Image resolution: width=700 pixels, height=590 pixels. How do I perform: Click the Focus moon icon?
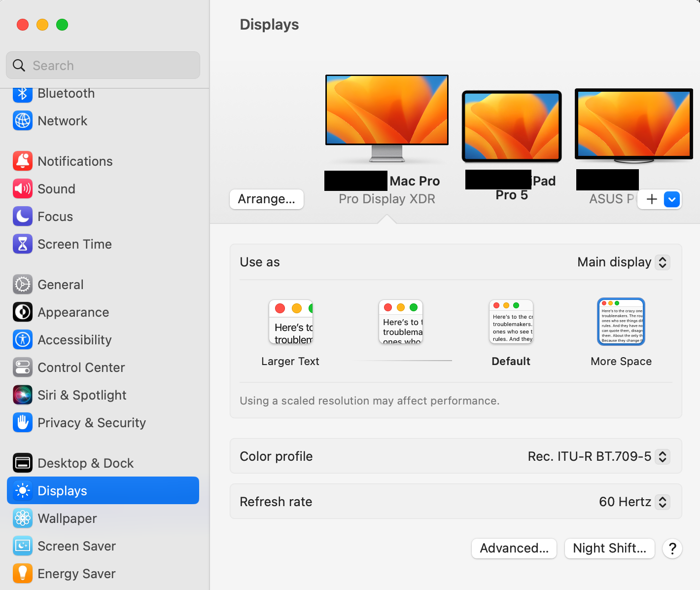click(x=23, y=217)
